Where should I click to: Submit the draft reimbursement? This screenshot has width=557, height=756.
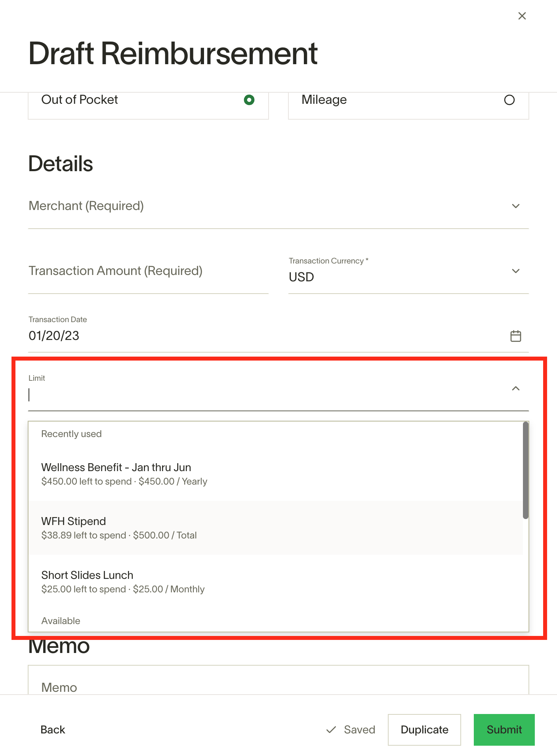(504, 730)
